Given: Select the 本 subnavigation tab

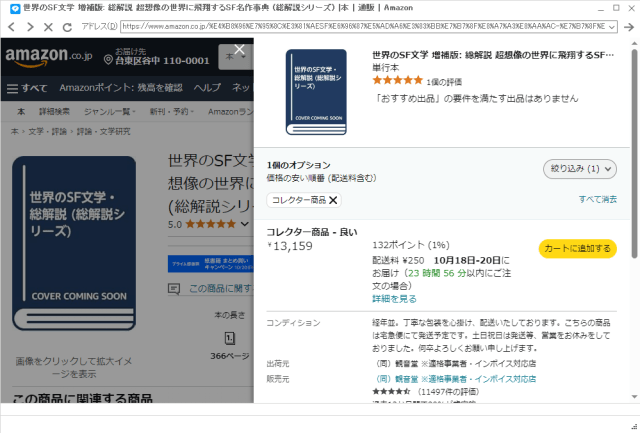Looking at the screenshot, I should click(x=21, y=111).
